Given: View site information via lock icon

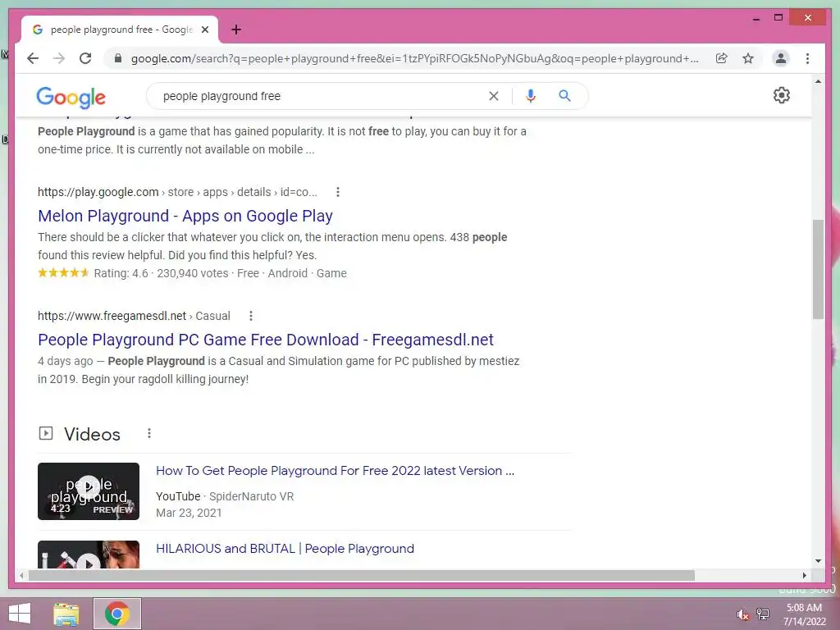Looking at the screenshot, I should coord(118,58).
